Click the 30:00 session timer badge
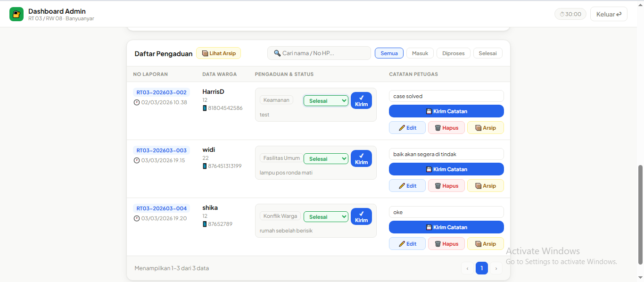This screenshot has height=282, width=644. [570, 14]
